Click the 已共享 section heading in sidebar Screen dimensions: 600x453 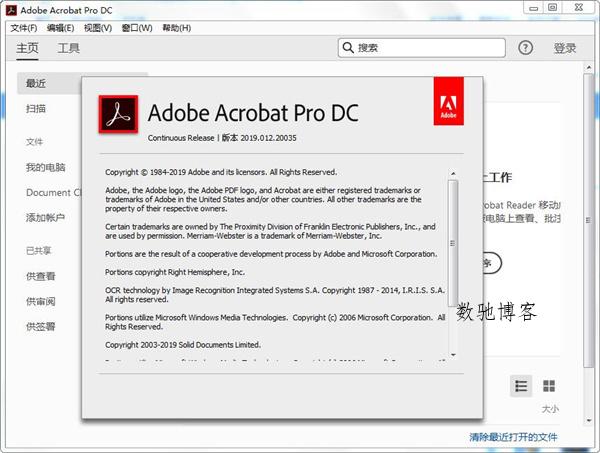[x=39, y=251]
